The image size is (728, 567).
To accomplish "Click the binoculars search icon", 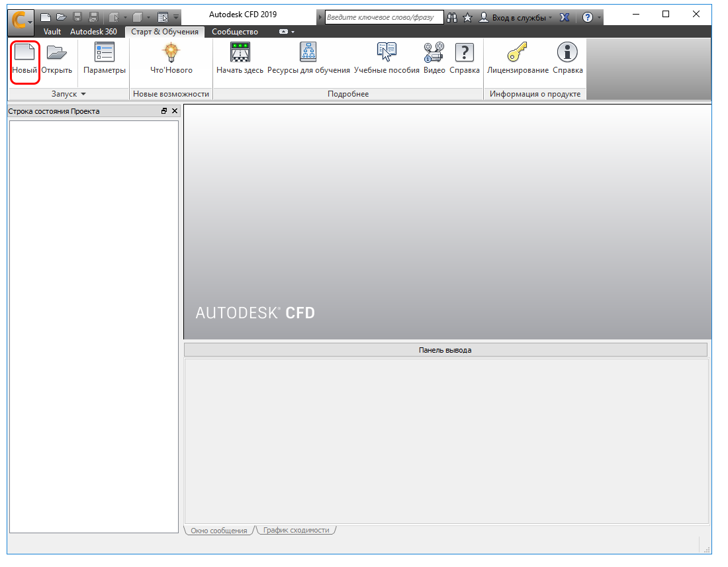I will tap(452, 18).
